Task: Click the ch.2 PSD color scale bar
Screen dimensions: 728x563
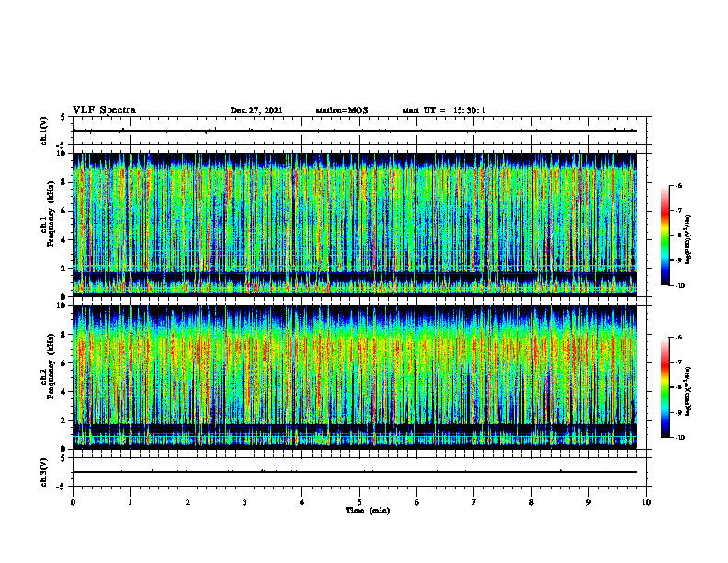Action: [665, 387]
